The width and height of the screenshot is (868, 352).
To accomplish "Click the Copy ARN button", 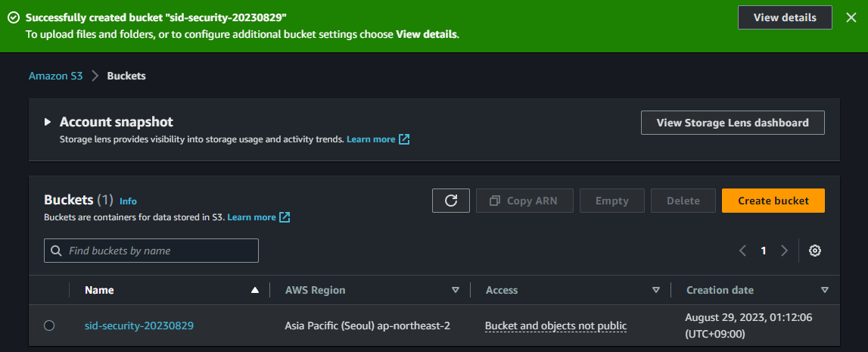I will point(524,201).
